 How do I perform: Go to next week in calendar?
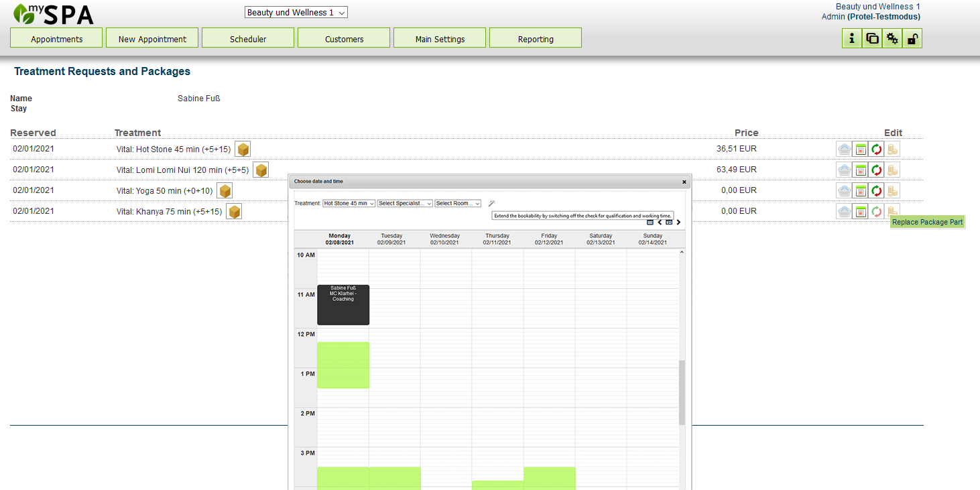click(678, 222)
